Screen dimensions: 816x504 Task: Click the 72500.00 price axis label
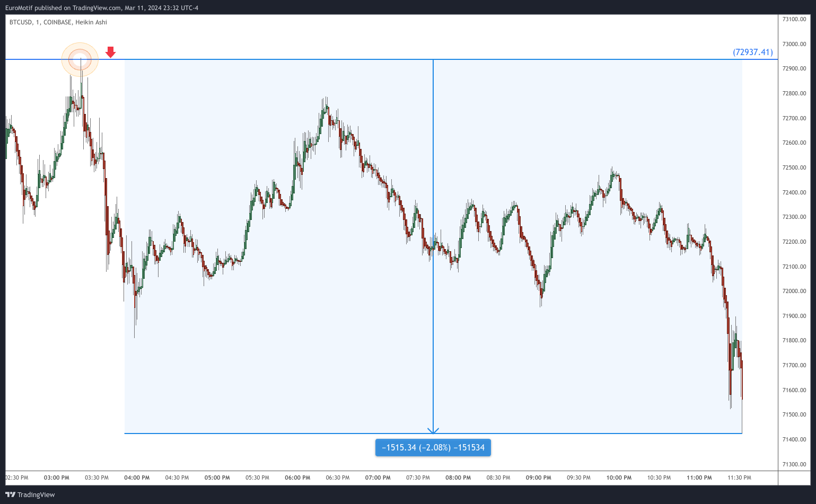tap(794, 167)
